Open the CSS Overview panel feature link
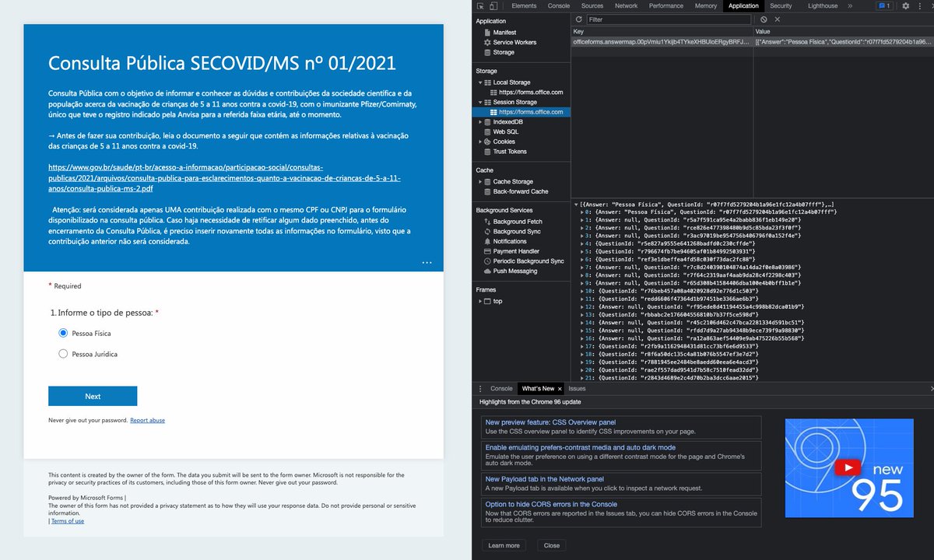The image size is (934, 560). pyautogui.click(x=550, y=422)
